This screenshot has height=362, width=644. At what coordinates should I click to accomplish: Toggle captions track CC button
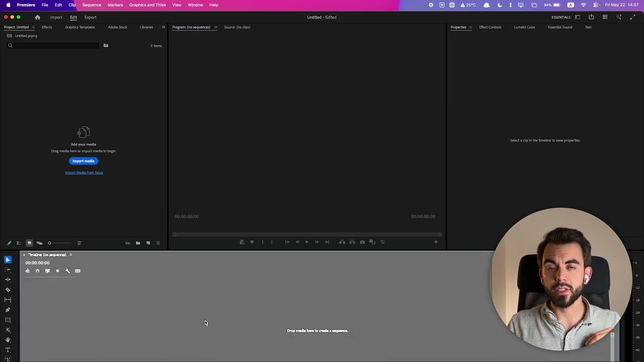[77, 271]
